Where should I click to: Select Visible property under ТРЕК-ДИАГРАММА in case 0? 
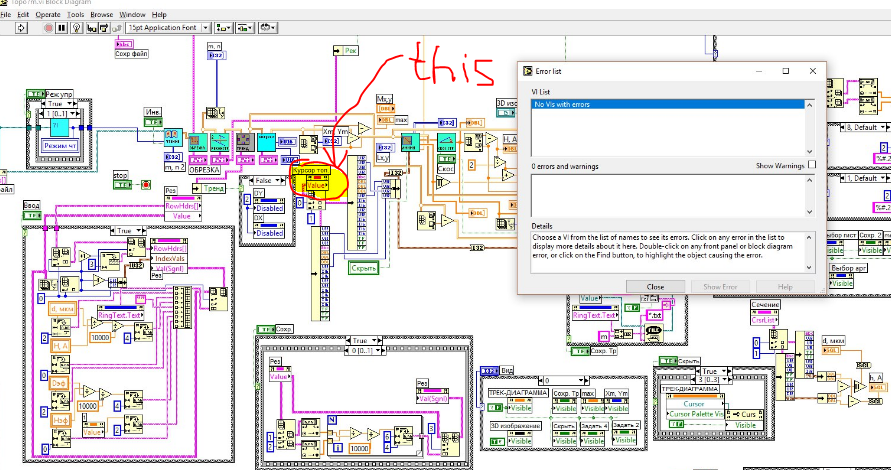click(x=521, y=408)
